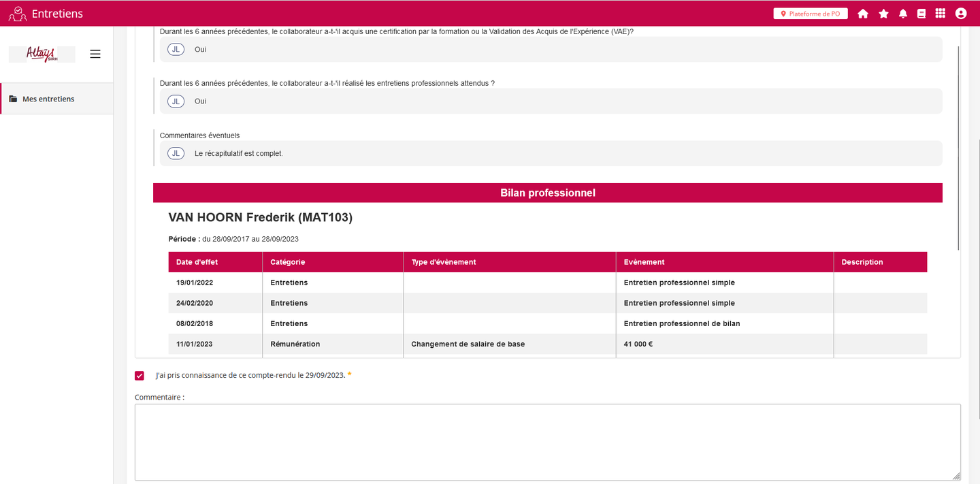This screenshot has height=484, width=980.
Task: Go to the home page icon
Action: point(863,14)
